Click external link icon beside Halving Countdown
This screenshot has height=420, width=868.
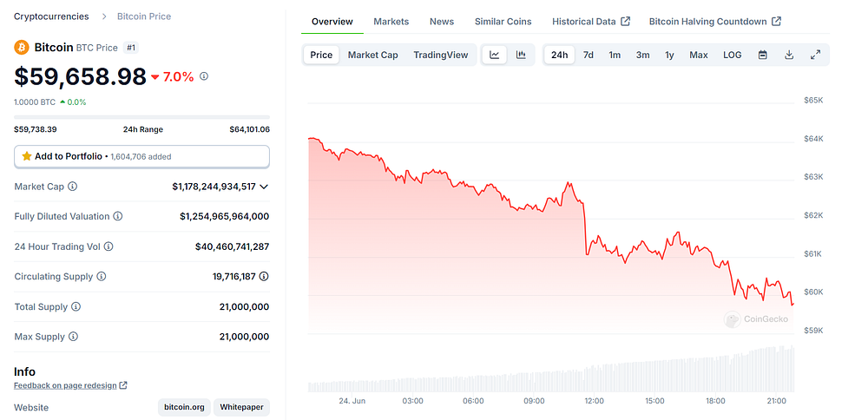click(x=777, y=22)
